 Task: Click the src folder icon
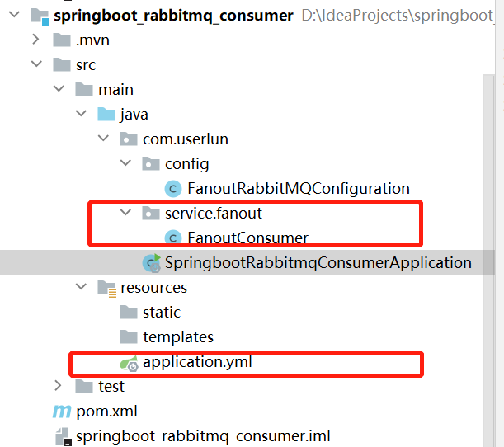(62, 64)
